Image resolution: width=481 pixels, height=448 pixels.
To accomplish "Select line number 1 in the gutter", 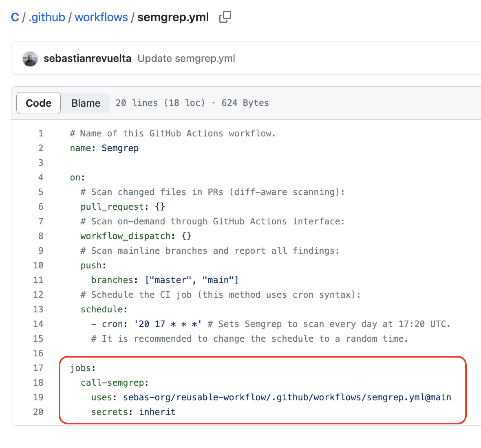I will (40, 134).
